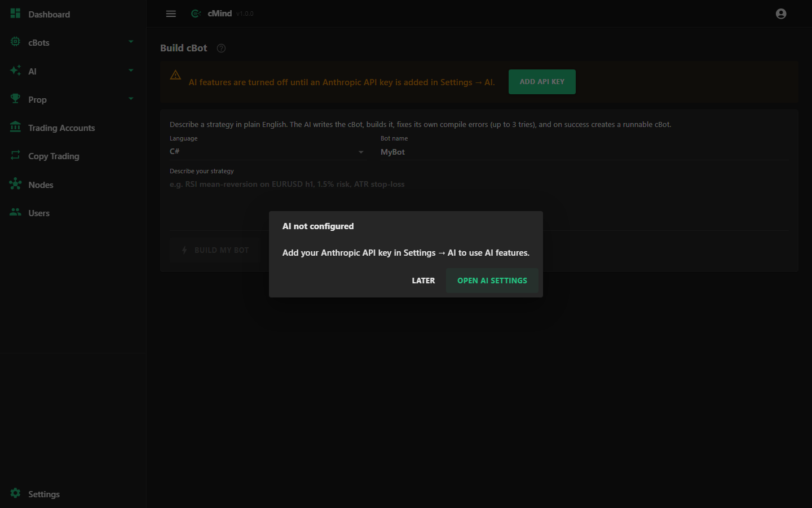Click the Add API Key button
Viewport: 812px width, 508px height.
point(542,82)
